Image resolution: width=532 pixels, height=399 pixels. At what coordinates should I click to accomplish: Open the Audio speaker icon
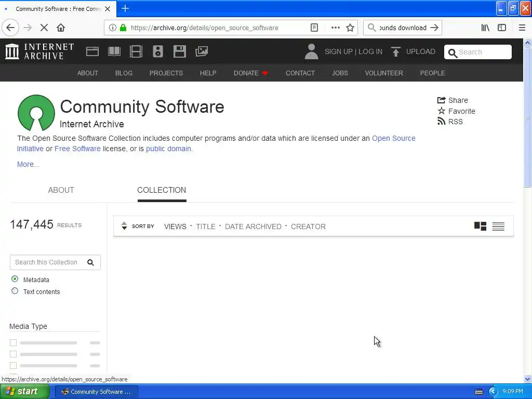pyautogui.click(x=158, y=51)
